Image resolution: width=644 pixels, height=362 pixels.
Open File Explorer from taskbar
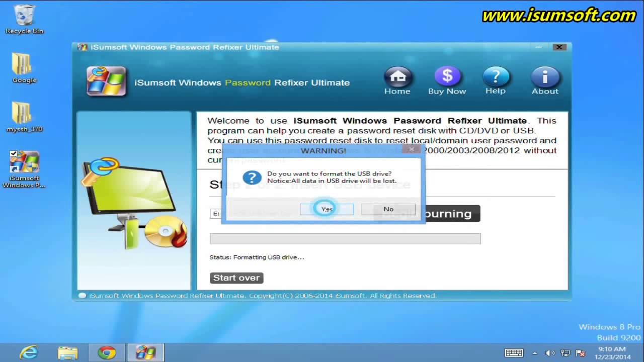coord(67,352)
